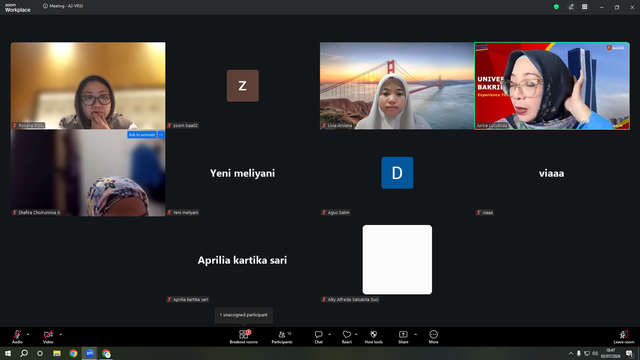
Task: Click Alky Alfreda's white profile picture
Action: point(397,260)
